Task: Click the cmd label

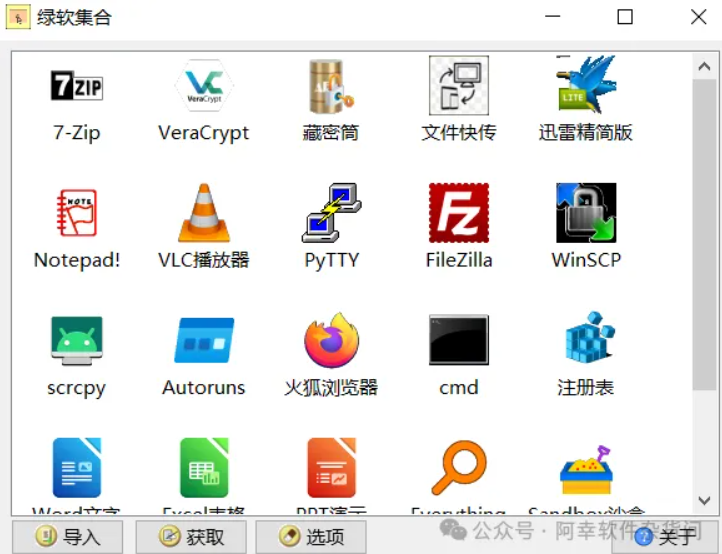Action: tap(459, 388)
